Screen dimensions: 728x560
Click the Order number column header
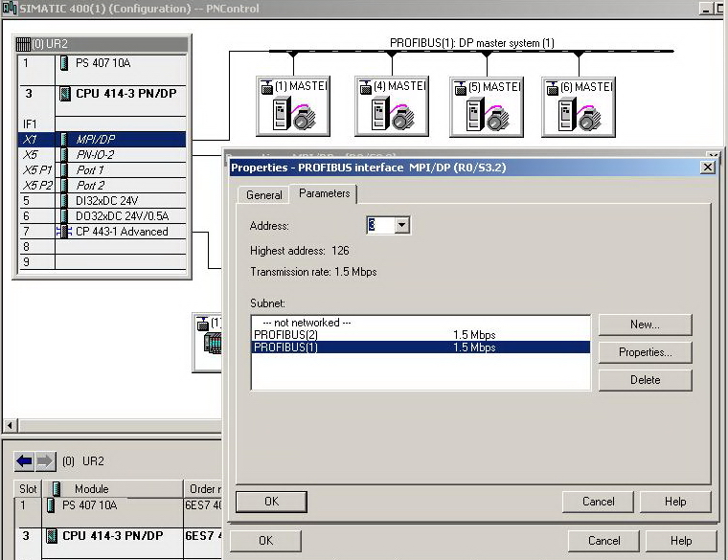[203, 488]
